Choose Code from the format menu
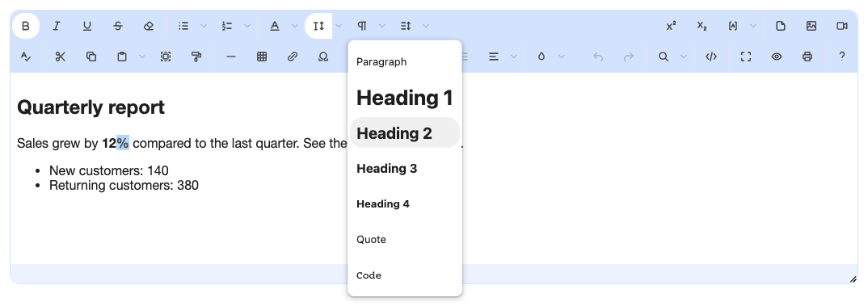The width and height of the screenshot is (868, 306). click(405, 275)
